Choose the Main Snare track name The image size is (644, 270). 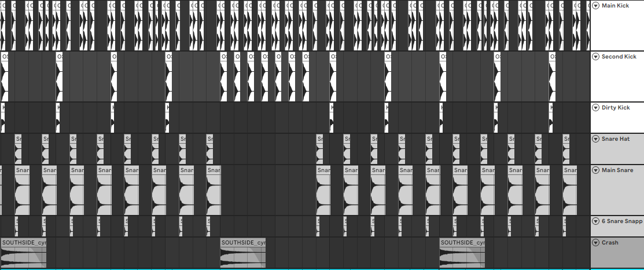617,170
